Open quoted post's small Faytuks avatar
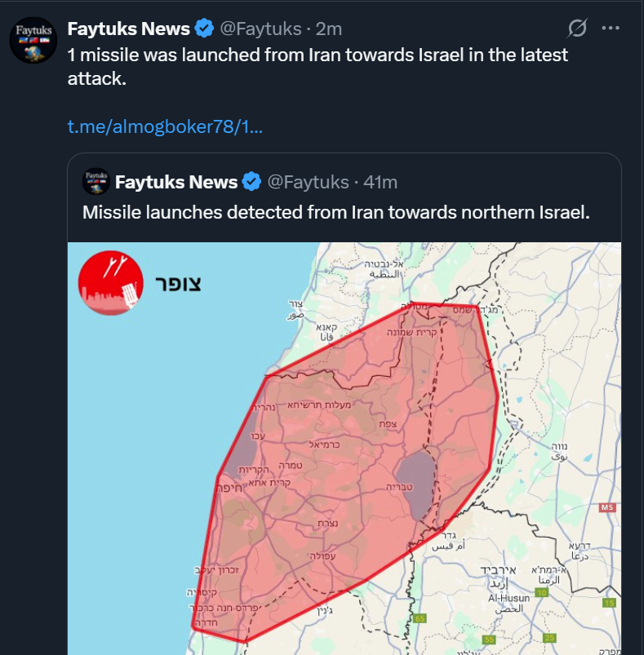This screenshot has width=644, height=655. tap(96, 181)
